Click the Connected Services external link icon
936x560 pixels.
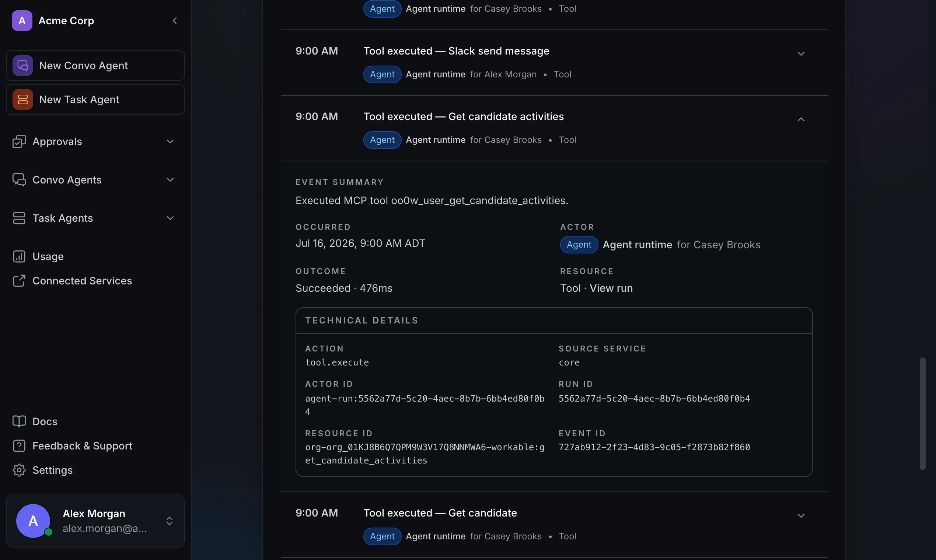point(19,281)
